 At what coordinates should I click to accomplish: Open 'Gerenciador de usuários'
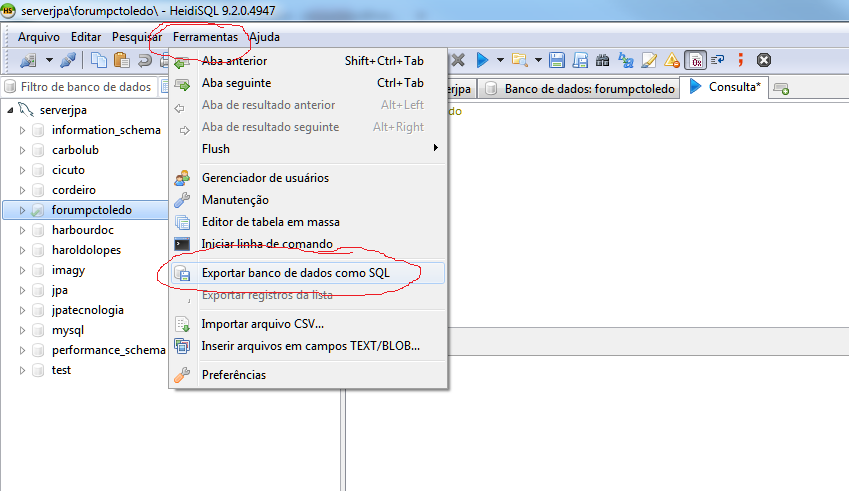[308, 178]
